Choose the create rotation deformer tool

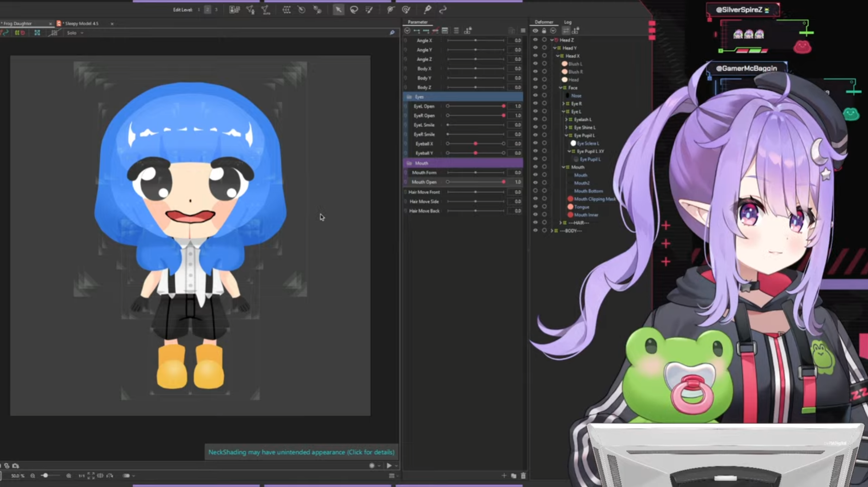click(x=301, y=9)
